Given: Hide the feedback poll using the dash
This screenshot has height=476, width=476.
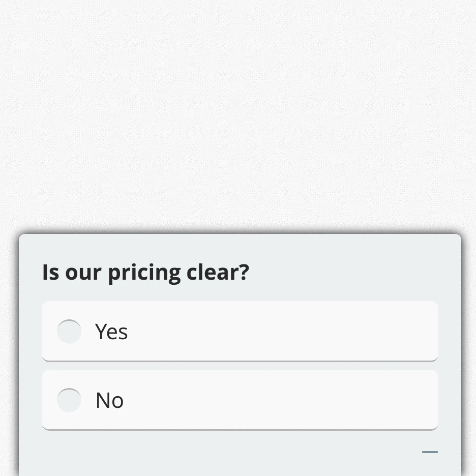Looking at the screenshot, I should click(430, 452).
